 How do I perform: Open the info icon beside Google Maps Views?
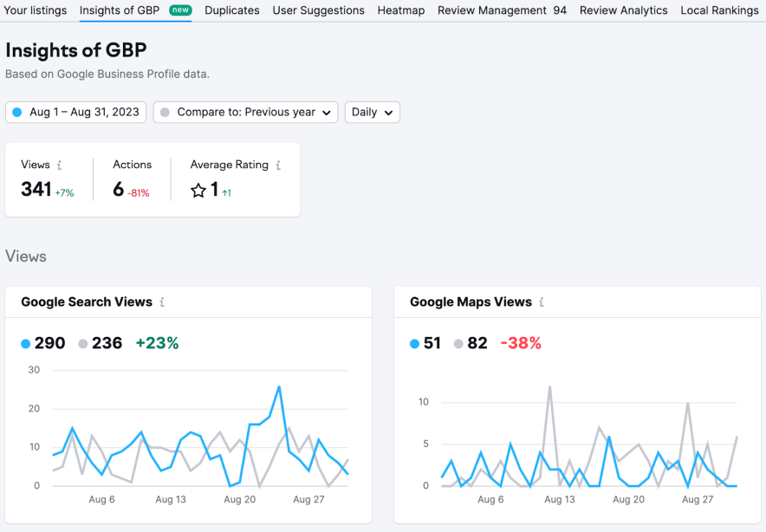(x=542, y=302)
